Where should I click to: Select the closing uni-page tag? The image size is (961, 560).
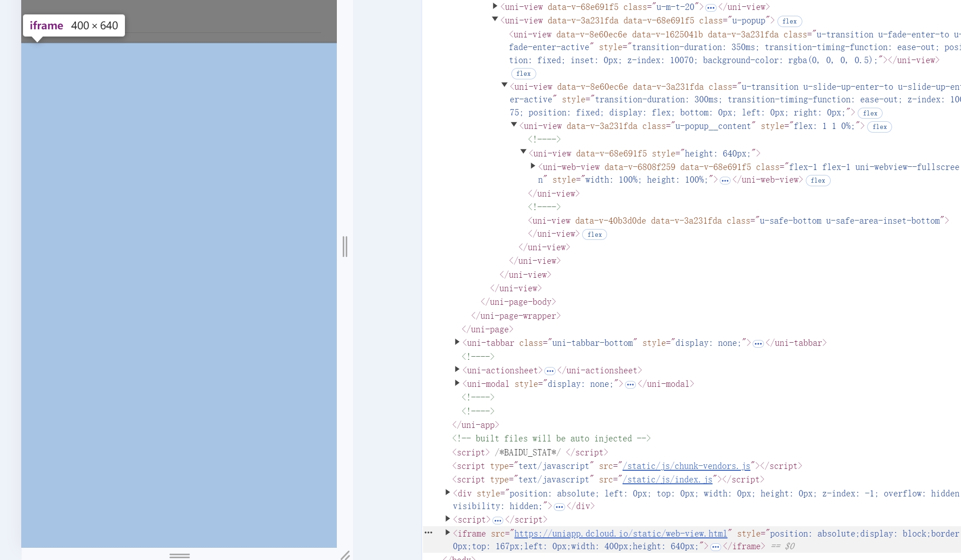coord(487,329)
